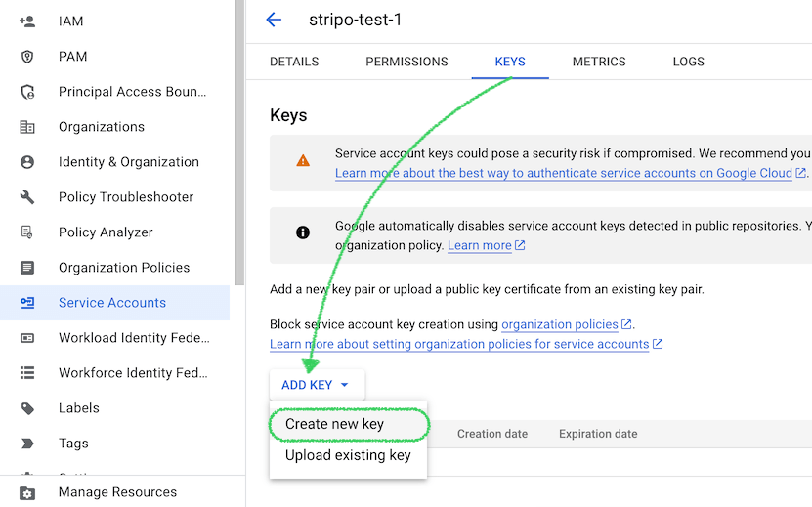Click the sidebar vertical scrollbar
This screenshot has width=812, height=507.
[239, 147]
